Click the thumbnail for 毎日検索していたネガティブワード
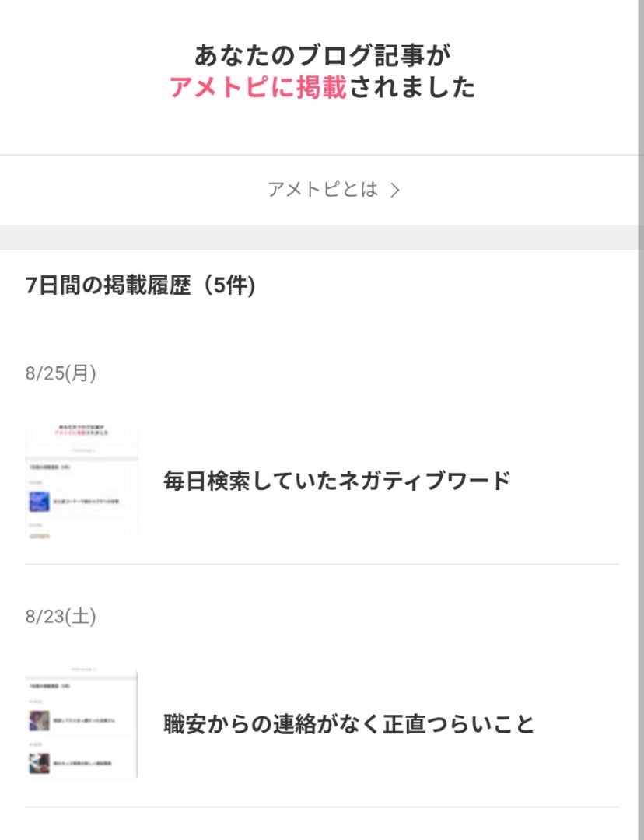The image size is (644, 840). tap(81, 481)
